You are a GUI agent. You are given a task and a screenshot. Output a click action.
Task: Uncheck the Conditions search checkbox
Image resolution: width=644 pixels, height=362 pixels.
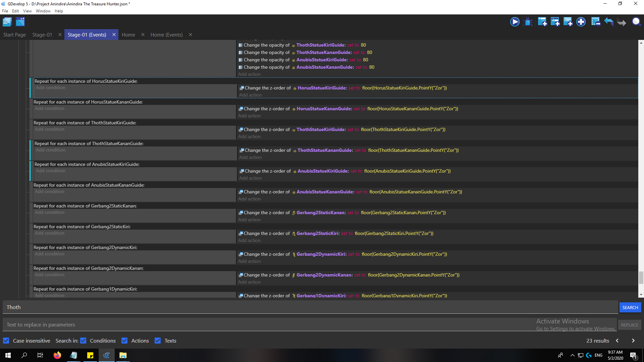point(84,341)
